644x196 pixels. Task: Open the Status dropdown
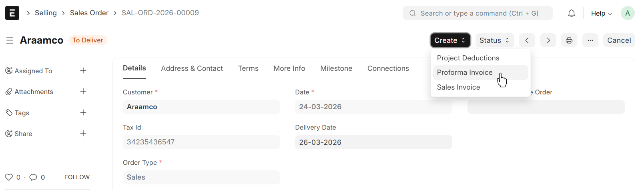(x=494, y=40)
